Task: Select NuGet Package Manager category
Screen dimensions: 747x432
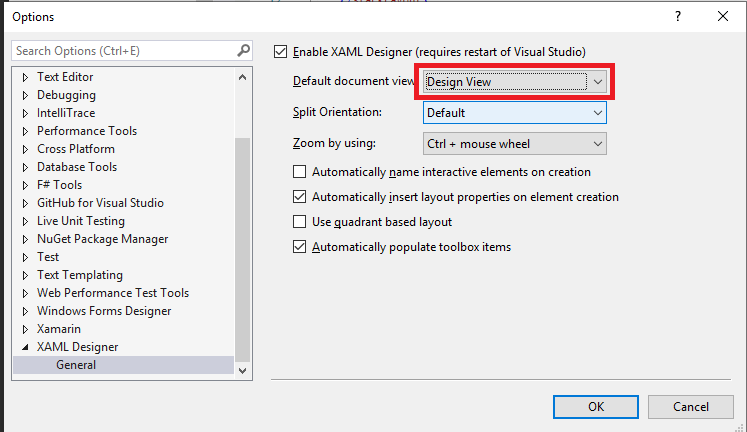Action: (x=102, y=239)
